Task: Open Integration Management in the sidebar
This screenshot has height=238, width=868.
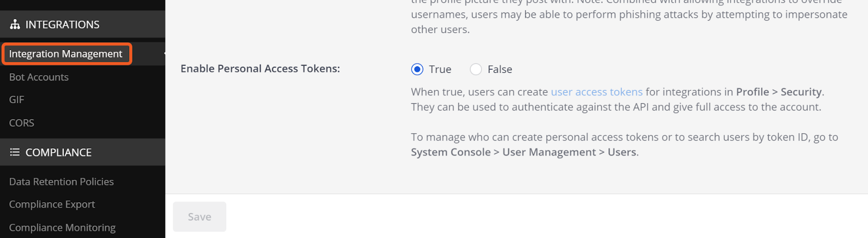Action: pos(66,54)
